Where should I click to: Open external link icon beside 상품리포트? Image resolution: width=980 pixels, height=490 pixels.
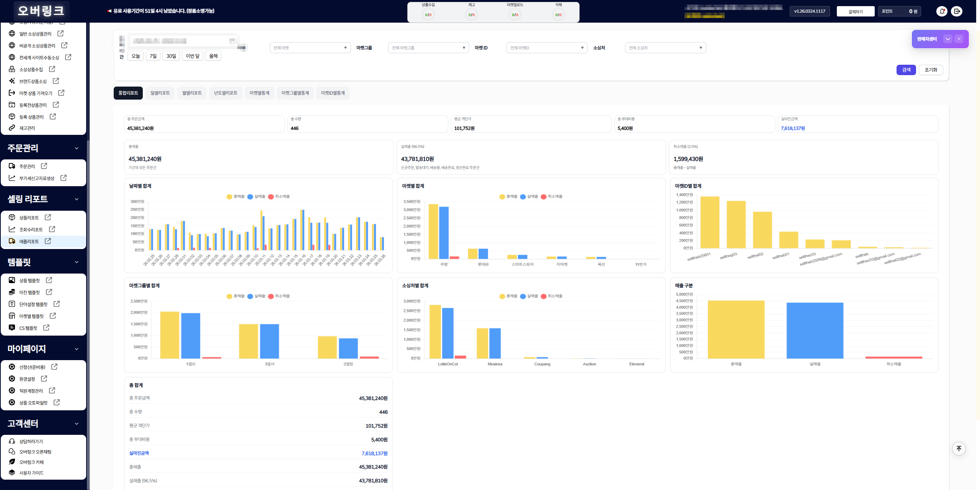(48, 217)
